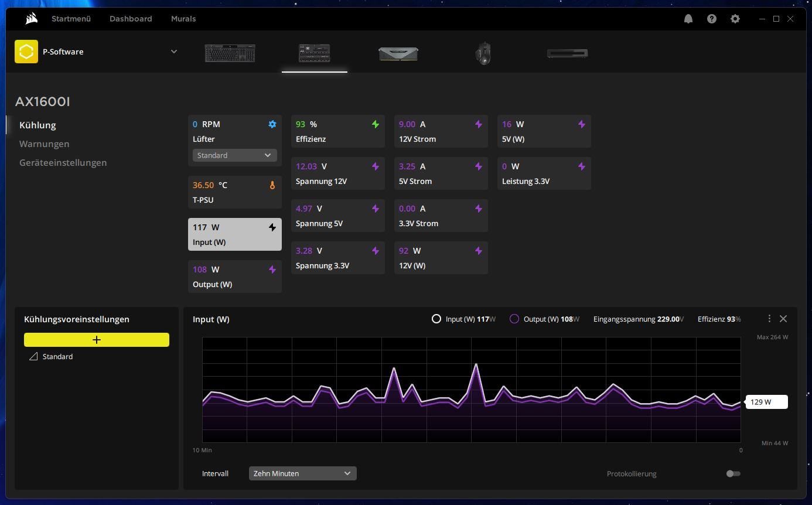Click the lightning icon on 5V (W)
Viewport: 812px width, 505px height.
582,124
